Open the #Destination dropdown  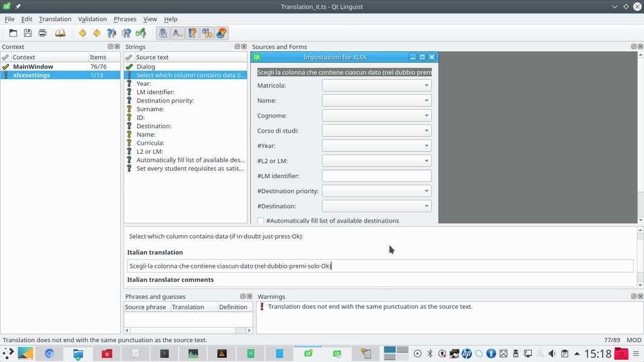pos(377,206)
